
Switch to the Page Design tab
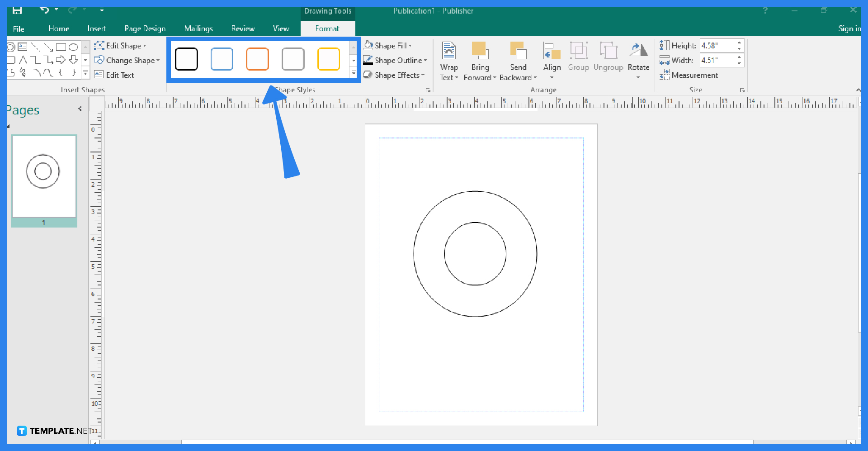145,28
